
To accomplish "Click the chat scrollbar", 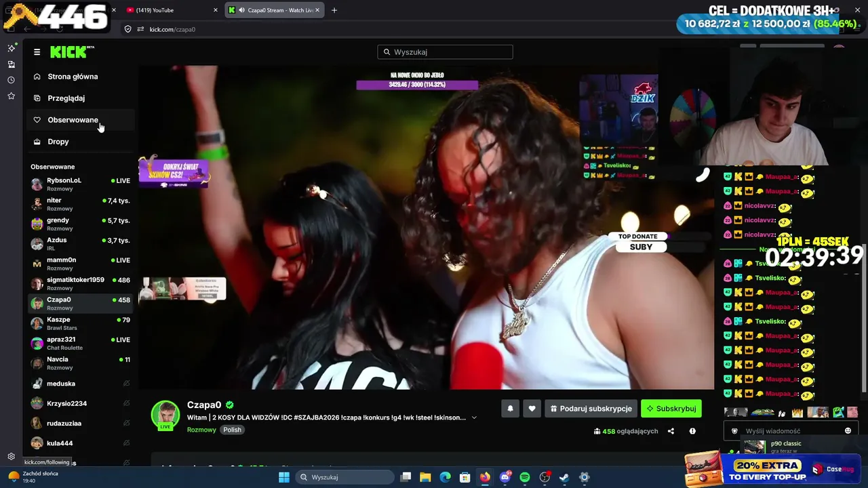I will tap(864, 317).
